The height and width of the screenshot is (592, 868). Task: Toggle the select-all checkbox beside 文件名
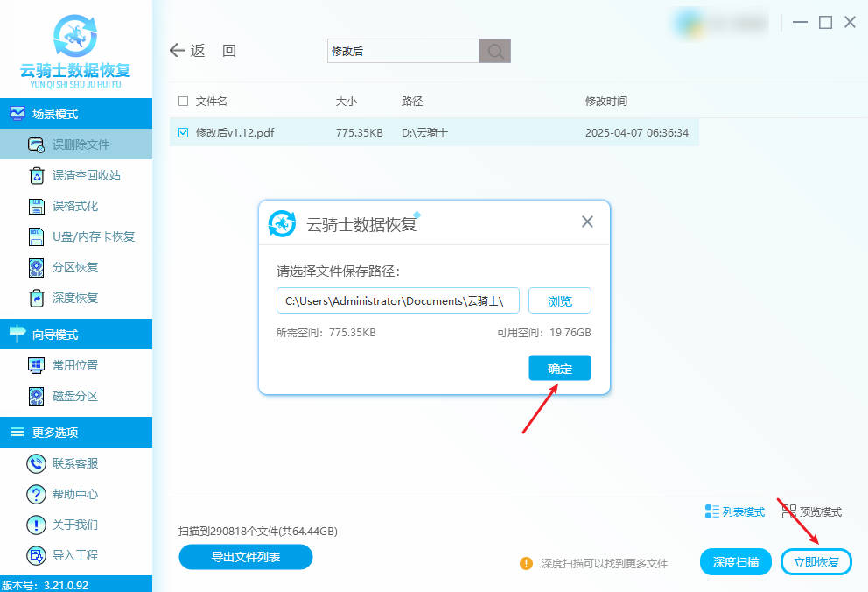click(x=183, y=102)
